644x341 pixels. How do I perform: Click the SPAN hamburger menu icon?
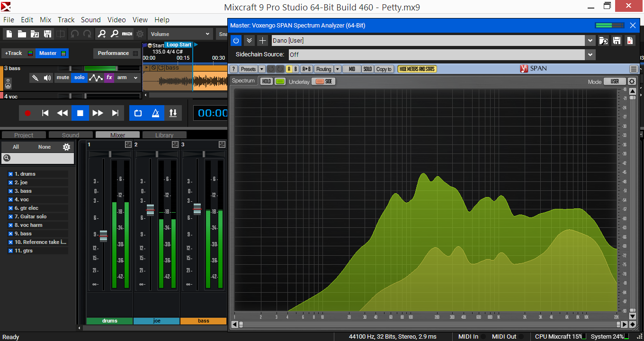(634, 69)
